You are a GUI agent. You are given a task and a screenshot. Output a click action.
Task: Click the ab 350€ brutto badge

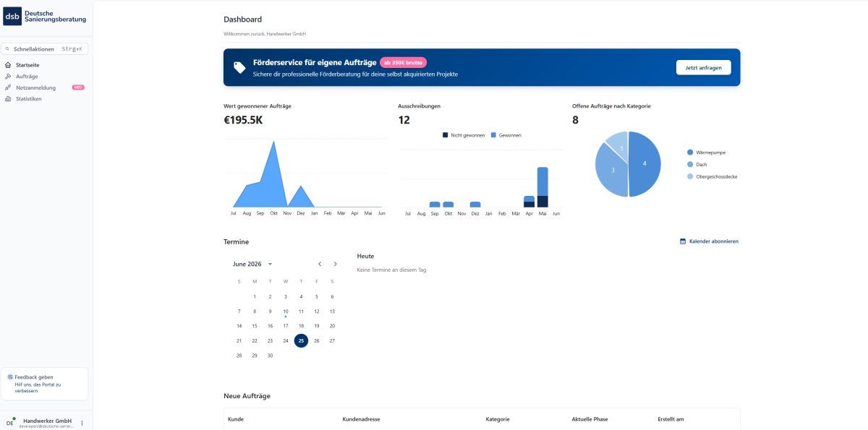coord(404,63)
